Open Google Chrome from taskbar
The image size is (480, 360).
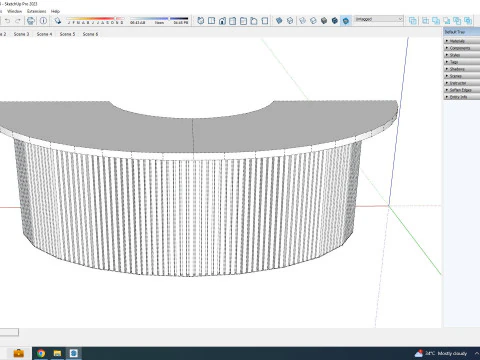point(41,353)
